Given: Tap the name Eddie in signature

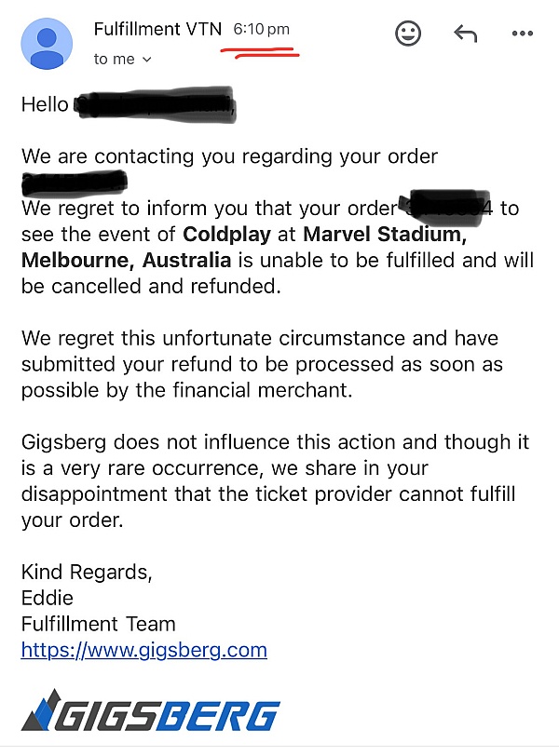Looking at the screenshot, I should pyautogui.click(x=48, y=598).
